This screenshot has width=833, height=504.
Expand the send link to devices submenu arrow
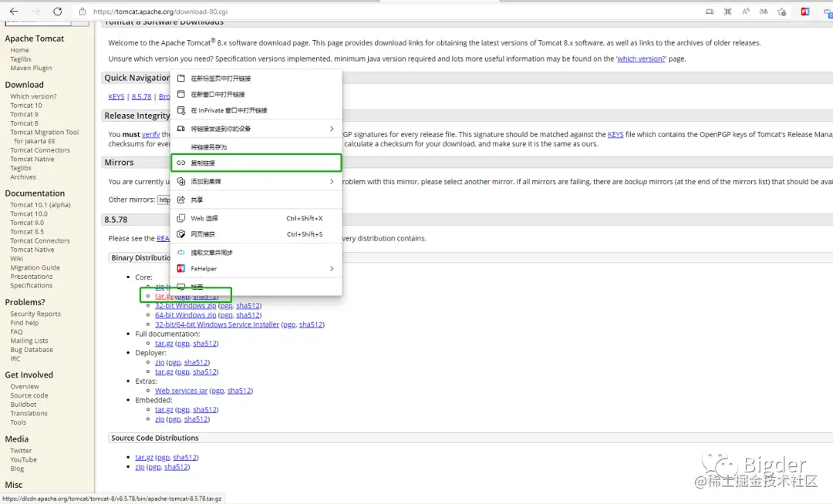pyautogui.click(x=332, y=129)
